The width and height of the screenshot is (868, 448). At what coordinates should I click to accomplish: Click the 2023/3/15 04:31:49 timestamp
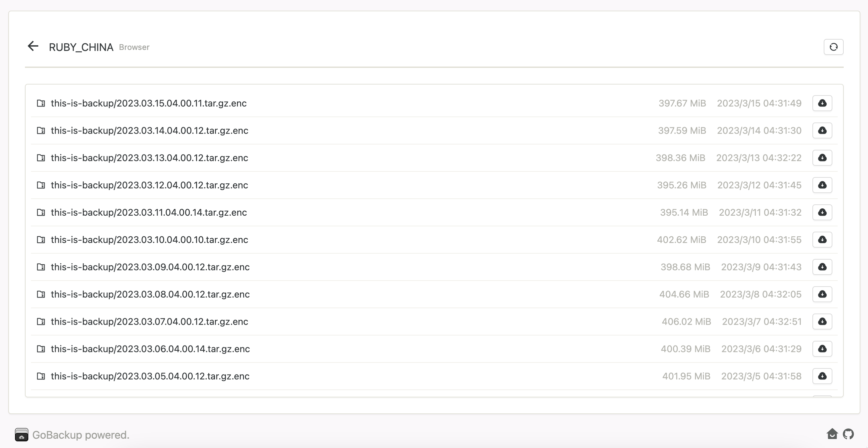coord(759,103)
